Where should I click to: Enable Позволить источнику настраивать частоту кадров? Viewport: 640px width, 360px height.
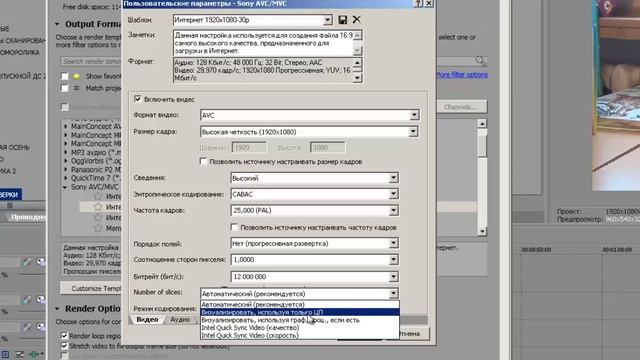[x=234, y=227]
